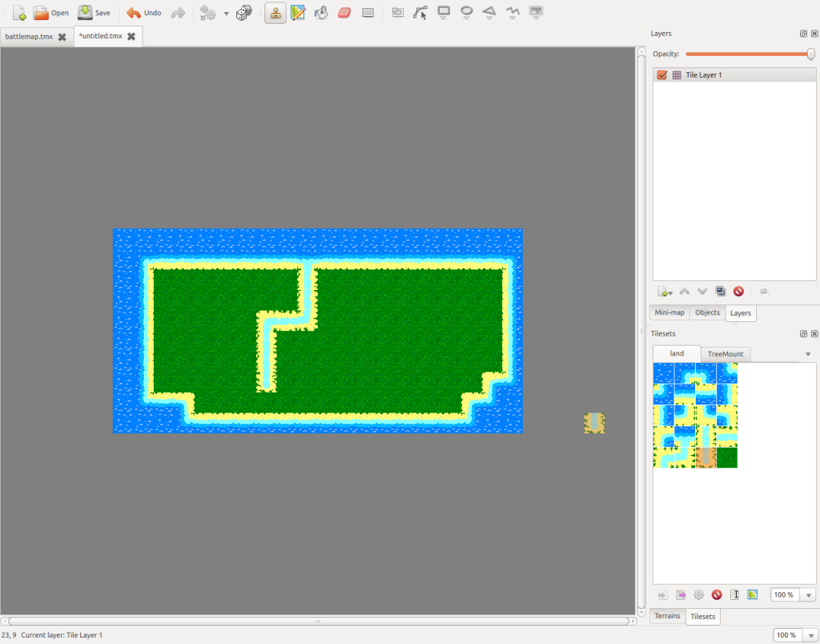This screenshot has height=644, width=820.
Task: Open the add new layer dropdown
Action: tap(665, 292)
